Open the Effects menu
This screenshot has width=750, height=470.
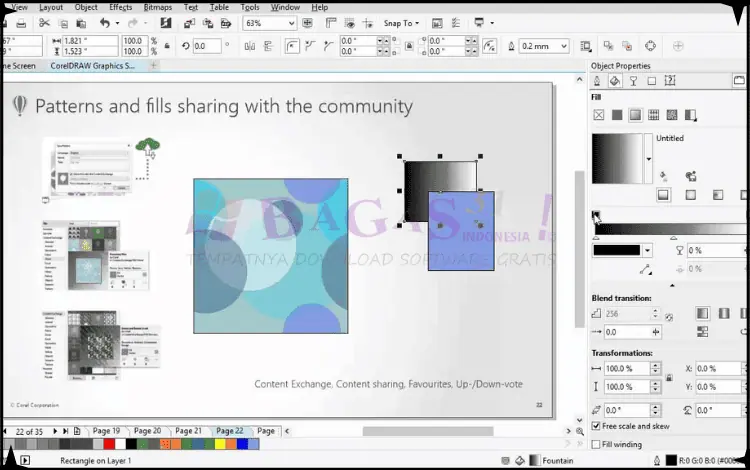point(120,7)
